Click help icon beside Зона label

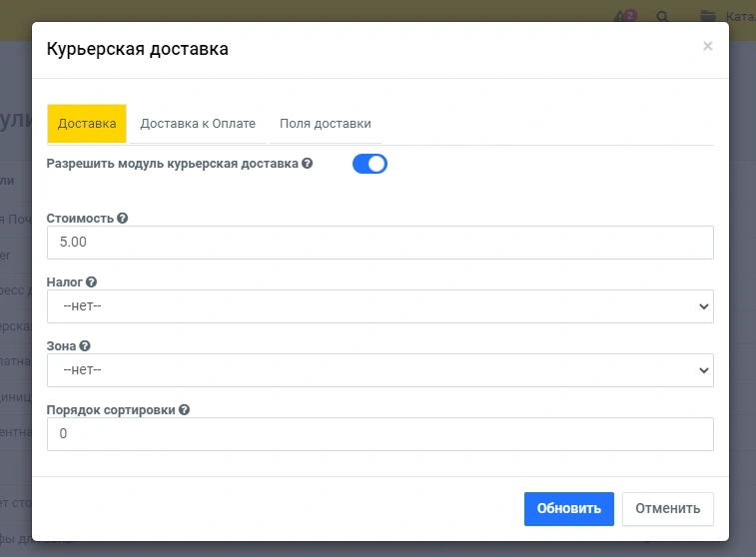(x=85, y=346)
